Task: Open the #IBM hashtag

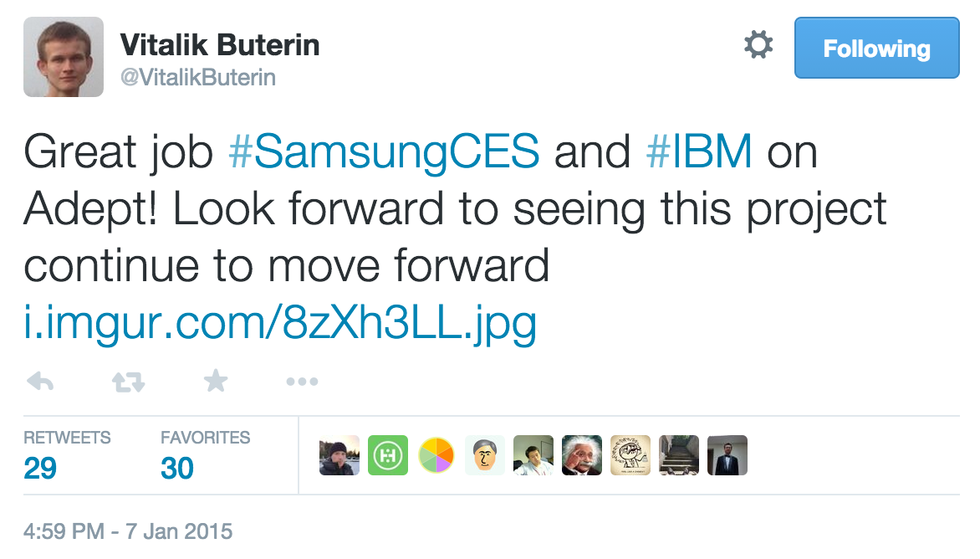Action: click(700, 152)
